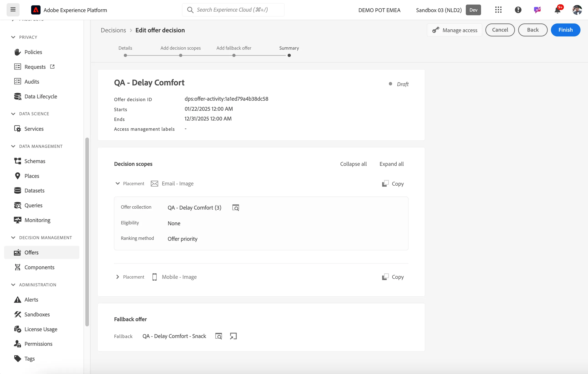This screenshot has height=374, width=588.
Task: Collapse the DATA MANAGEMENT sidebar section
Action: (x=13, y=146)
